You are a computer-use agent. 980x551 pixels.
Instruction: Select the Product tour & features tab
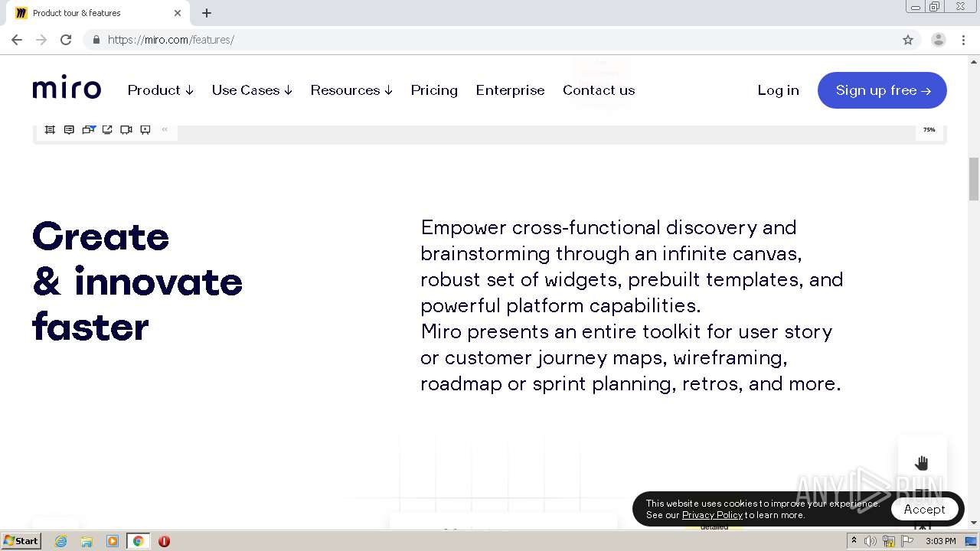(x=98, y=13)
